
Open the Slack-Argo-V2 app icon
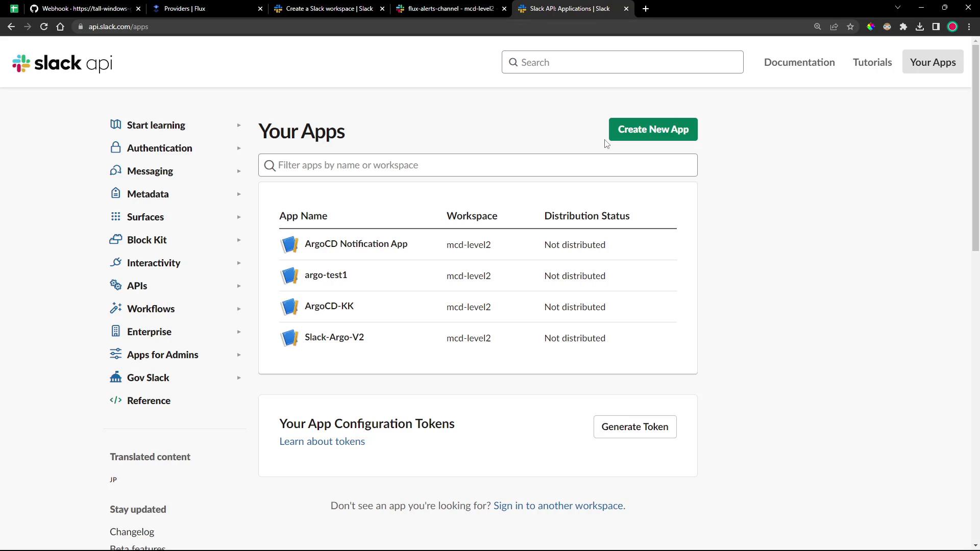click(289, 338)
